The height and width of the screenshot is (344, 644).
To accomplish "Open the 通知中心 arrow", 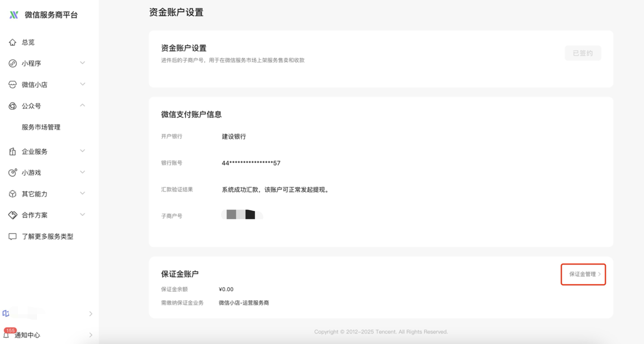I will coord(91,335).
